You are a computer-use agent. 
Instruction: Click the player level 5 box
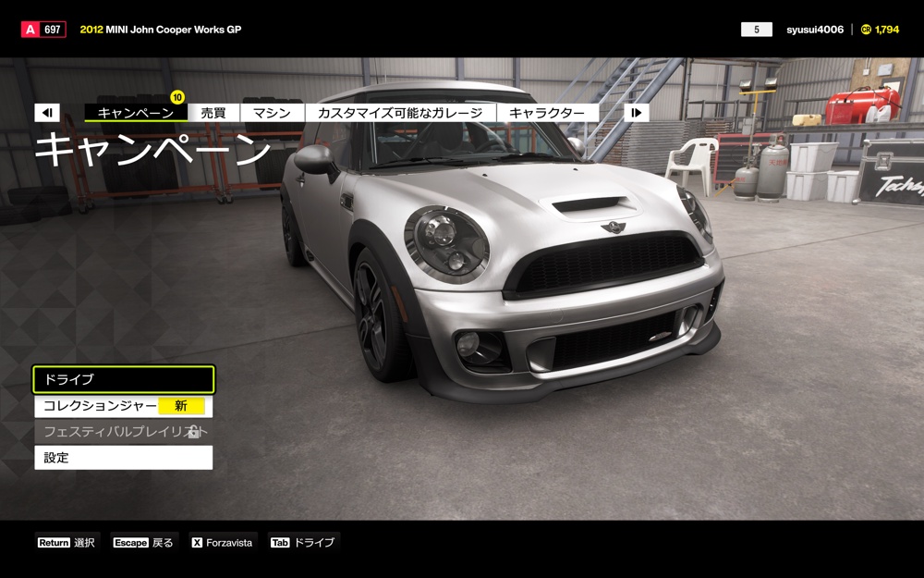point(757,30)
